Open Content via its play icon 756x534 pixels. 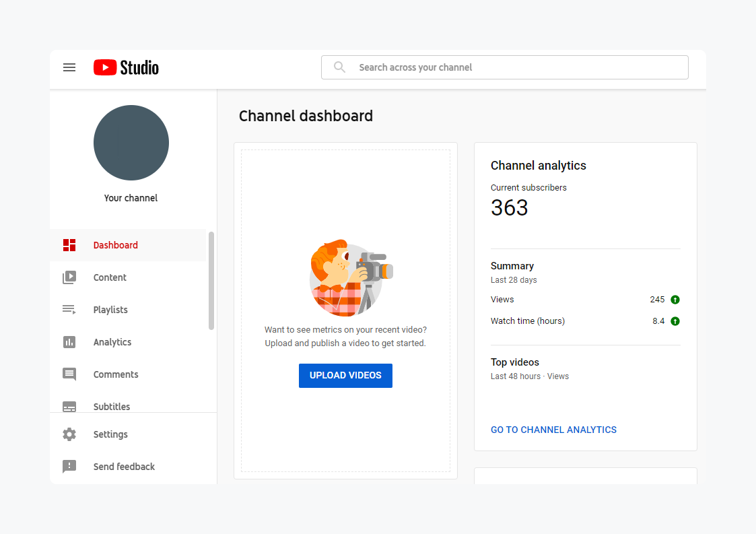(69, 277)
